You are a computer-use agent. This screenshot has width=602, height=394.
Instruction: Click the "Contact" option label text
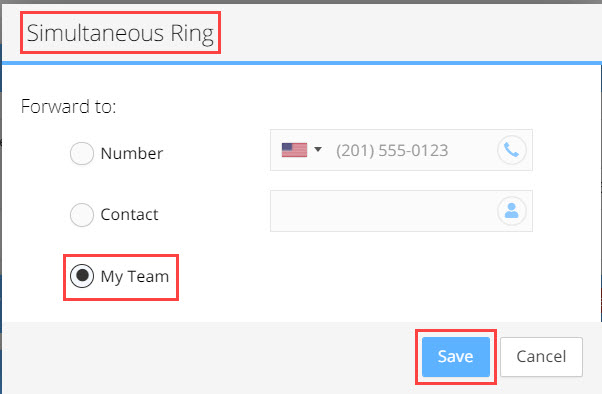129,215
